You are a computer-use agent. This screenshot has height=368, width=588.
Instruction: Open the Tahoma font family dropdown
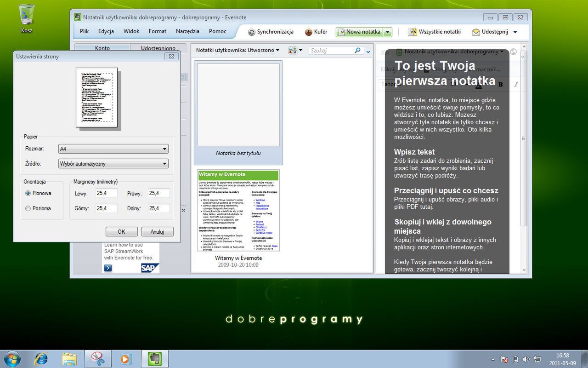[396, 84]
